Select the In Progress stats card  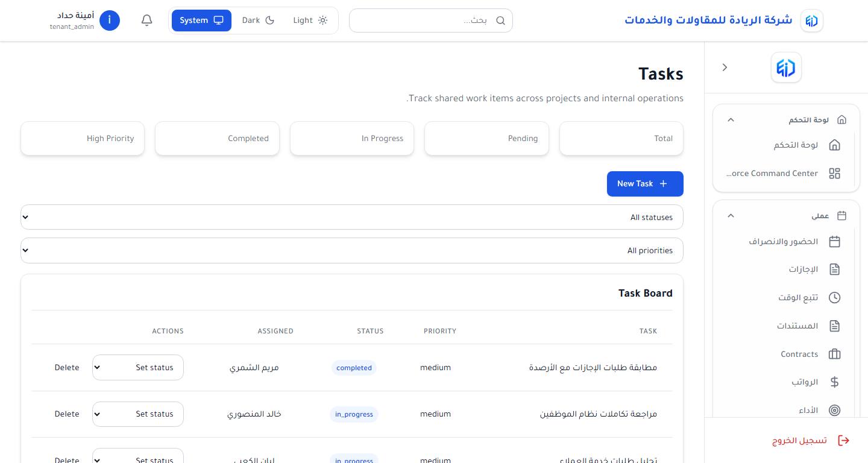coord(352,139)
